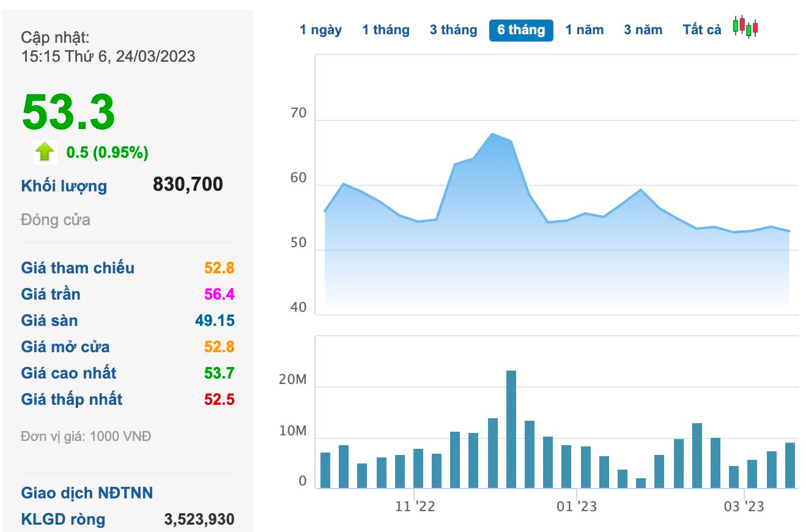Click the tallest volume bar above 20M

511,429
